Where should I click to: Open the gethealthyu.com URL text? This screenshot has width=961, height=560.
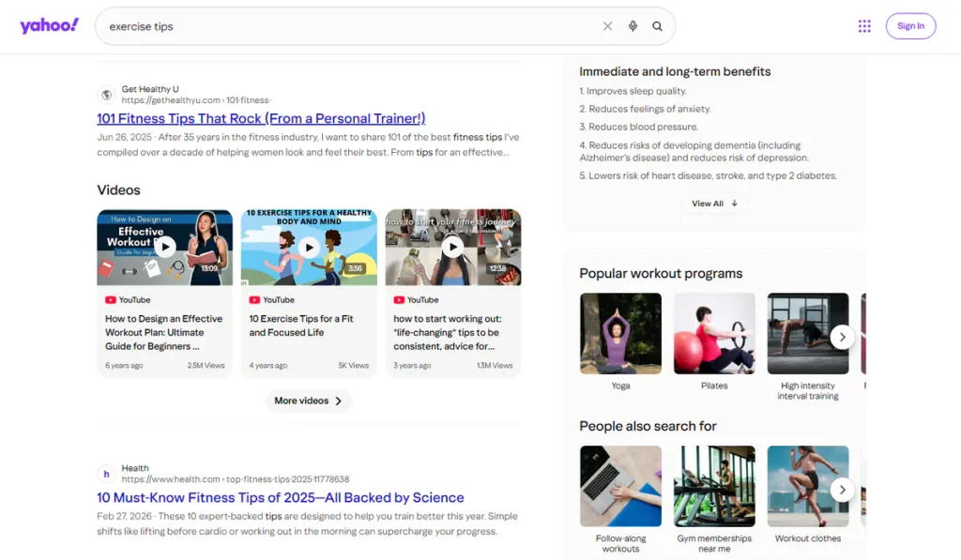click(x=196, y=99)
